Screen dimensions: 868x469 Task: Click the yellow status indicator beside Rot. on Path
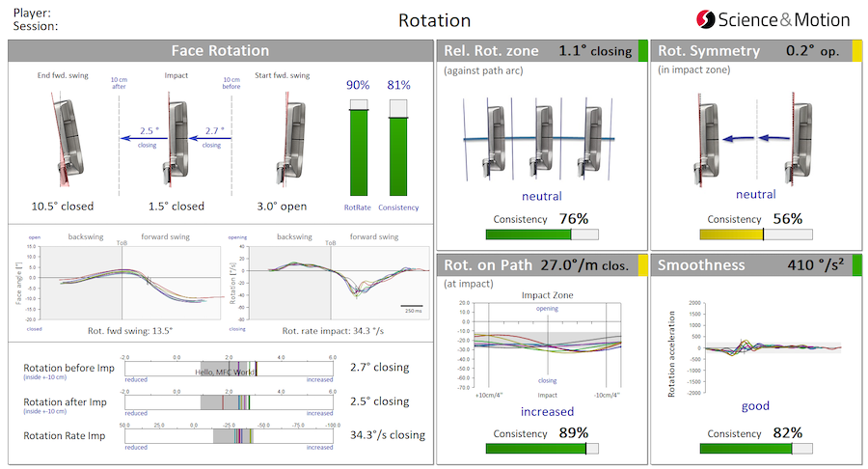[643, 265]
